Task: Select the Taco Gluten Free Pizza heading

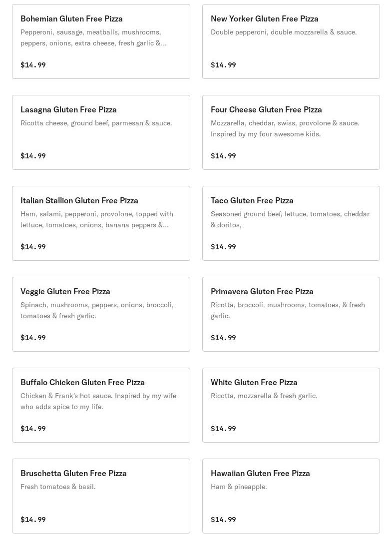Action: point(252,201)
